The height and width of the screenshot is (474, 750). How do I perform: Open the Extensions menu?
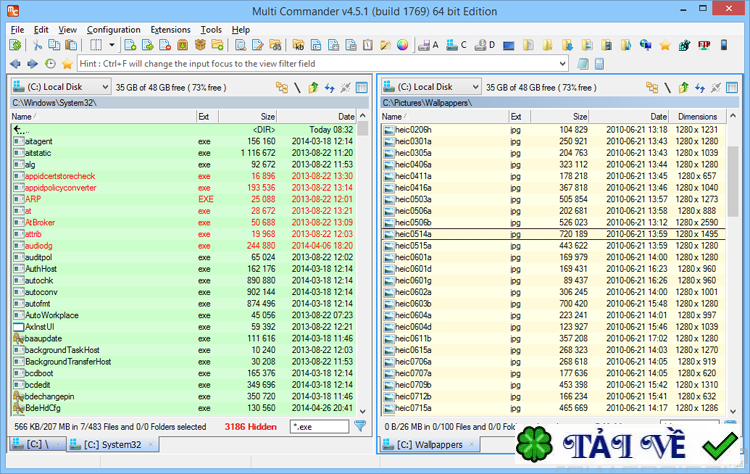pyautogui.click(x=170, y=30)
